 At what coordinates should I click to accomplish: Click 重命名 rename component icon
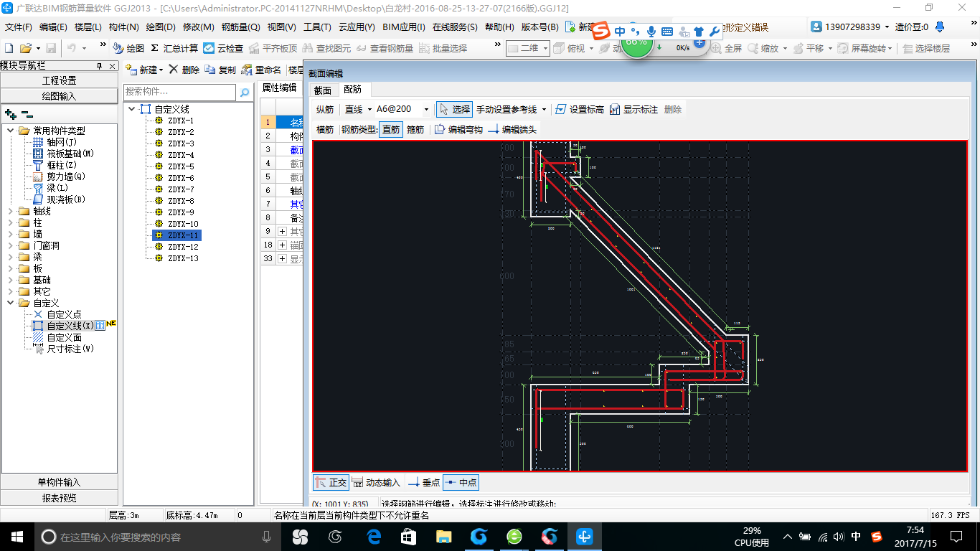261,70
